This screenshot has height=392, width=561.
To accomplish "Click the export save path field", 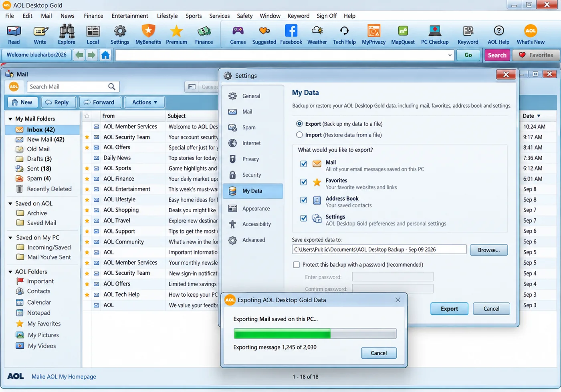I will pos(379,249).
